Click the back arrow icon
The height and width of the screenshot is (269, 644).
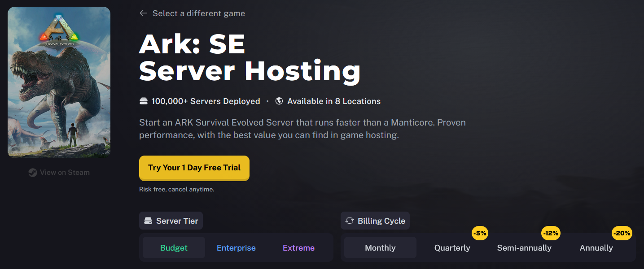point(143,13)
